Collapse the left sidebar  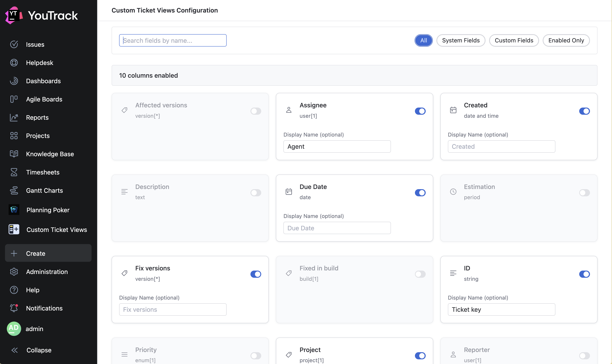click(x=39, y=350)
